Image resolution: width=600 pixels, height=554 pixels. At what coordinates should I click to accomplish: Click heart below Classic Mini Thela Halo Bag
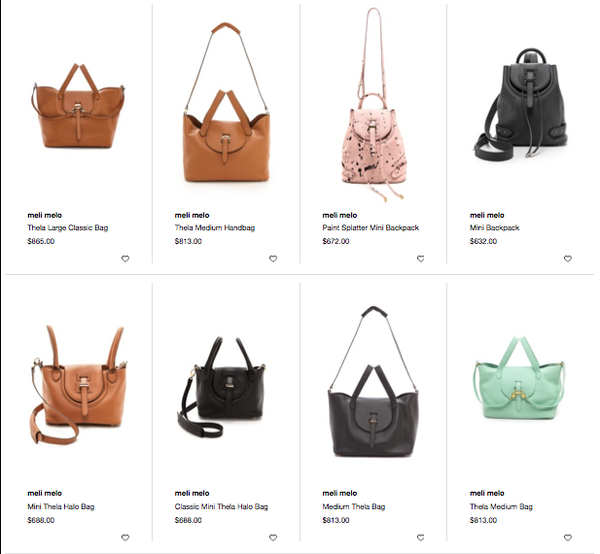(273, 538)
